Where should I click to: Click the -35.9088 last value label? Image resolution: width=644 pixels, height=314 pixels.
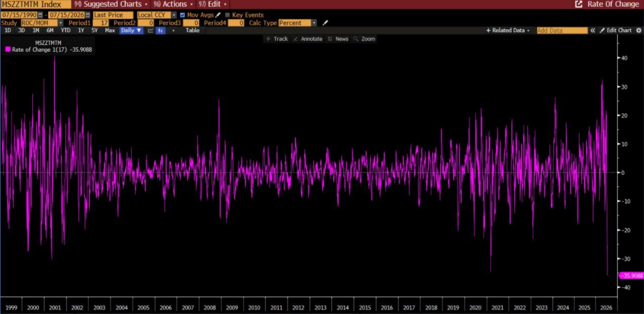[631, 276]
